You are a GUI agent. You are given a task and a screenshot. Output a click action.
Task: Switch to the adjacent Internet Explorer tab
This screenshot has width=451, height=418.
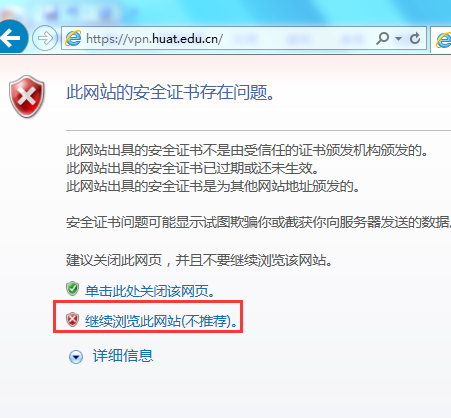pos(442,39)
